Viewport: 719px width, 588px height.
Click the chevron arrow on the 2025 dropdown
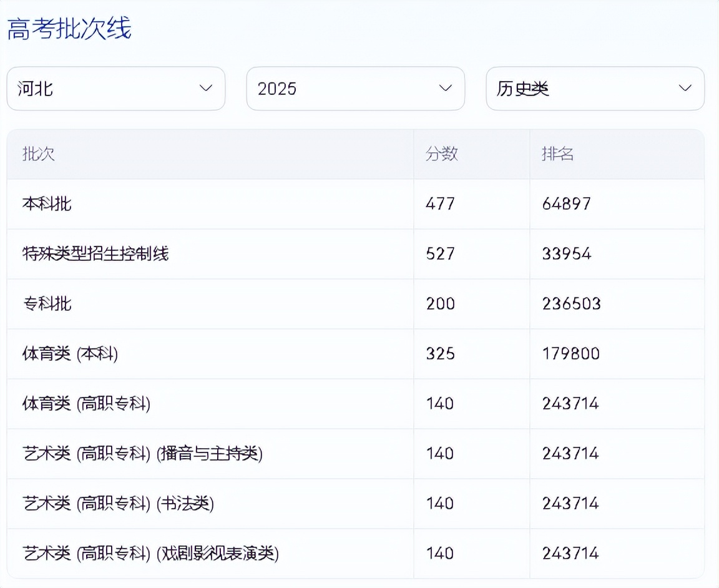(445, 88)
